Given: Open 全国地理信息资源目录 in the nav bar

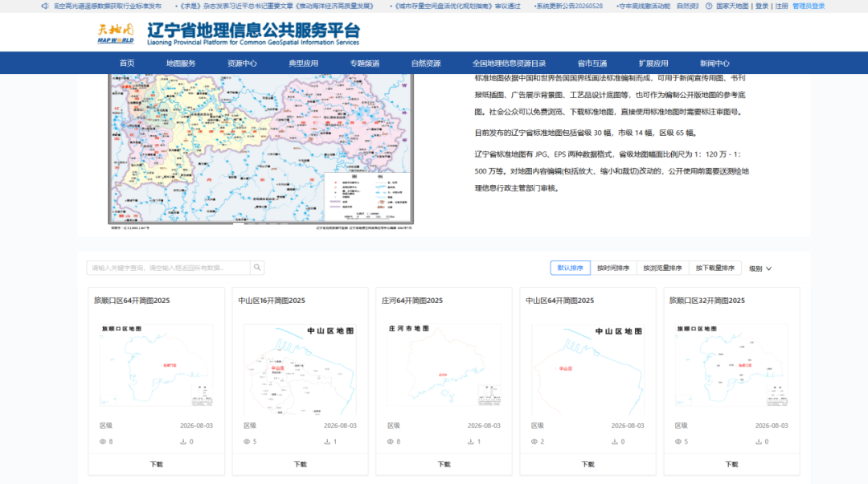Looking at the screenshot, I should 510,64.
